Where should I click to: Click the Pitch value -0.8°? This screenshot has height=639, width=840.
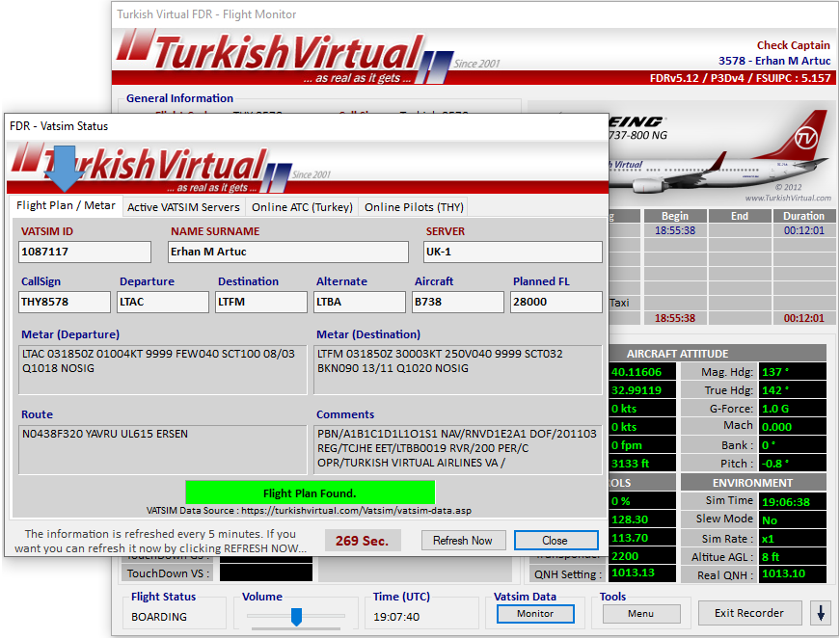793,464
